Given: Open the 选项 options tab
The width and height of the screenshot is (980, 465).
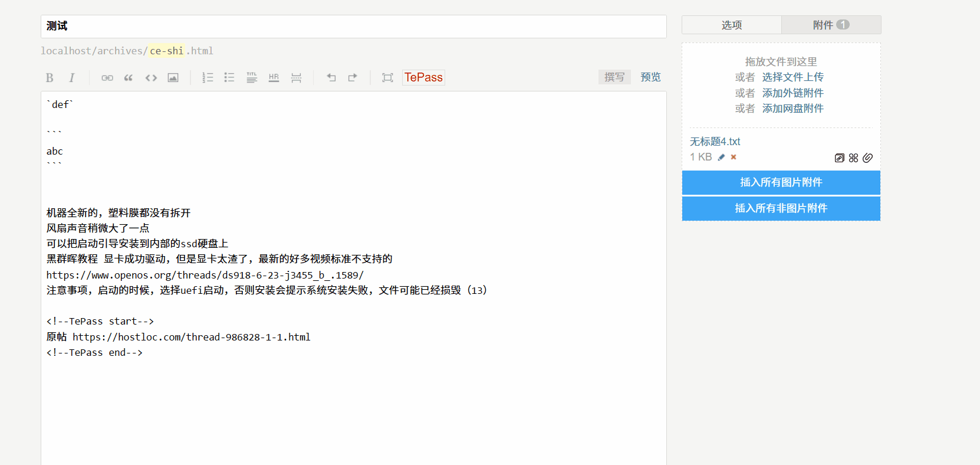Looking at the screenshot, I should point(732,25).
